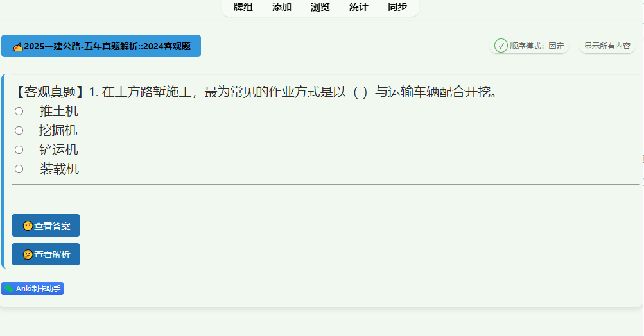The image size is (644, 336).
Task: Click the face emoji on 查看答案
Action: [28, 226]
